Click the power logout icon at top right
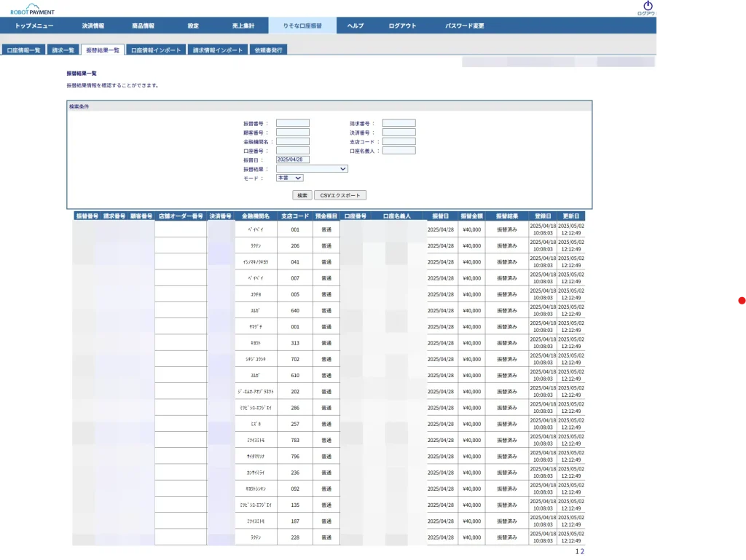 click(648, 6)
